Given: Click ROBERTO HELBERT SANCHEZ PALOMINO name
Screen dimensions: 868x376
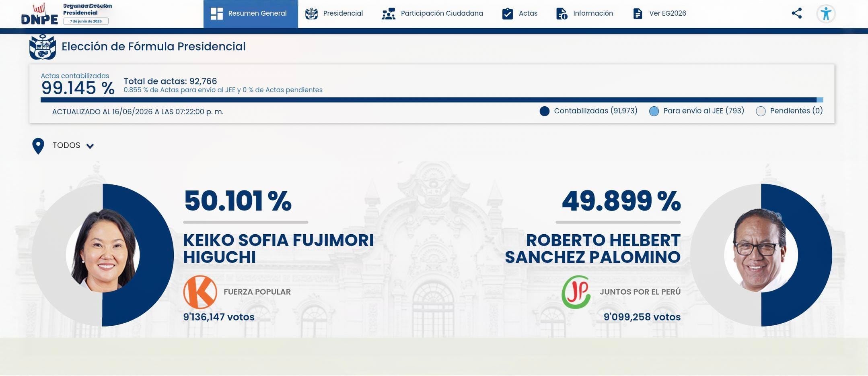Looking at the screenshot, I should tap(592, 249).
